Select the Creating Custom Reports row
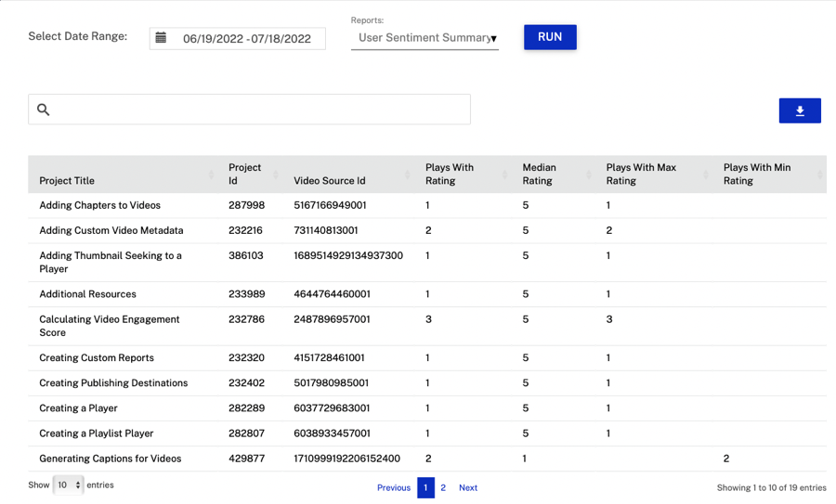This screenshot has width=836, height=504. point(95,357)
